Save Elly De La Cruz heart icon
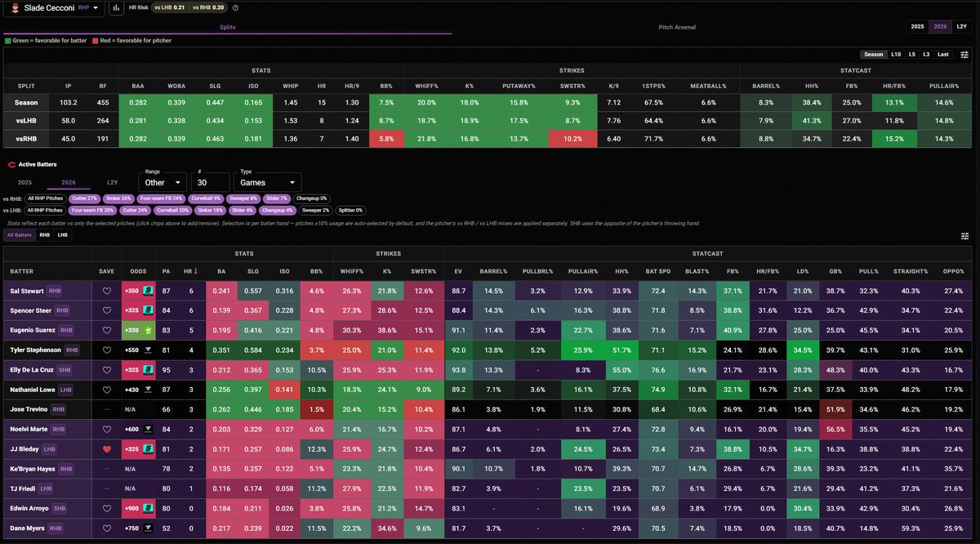The width and height of the screenshot is (980, 544). coord(106,370)
